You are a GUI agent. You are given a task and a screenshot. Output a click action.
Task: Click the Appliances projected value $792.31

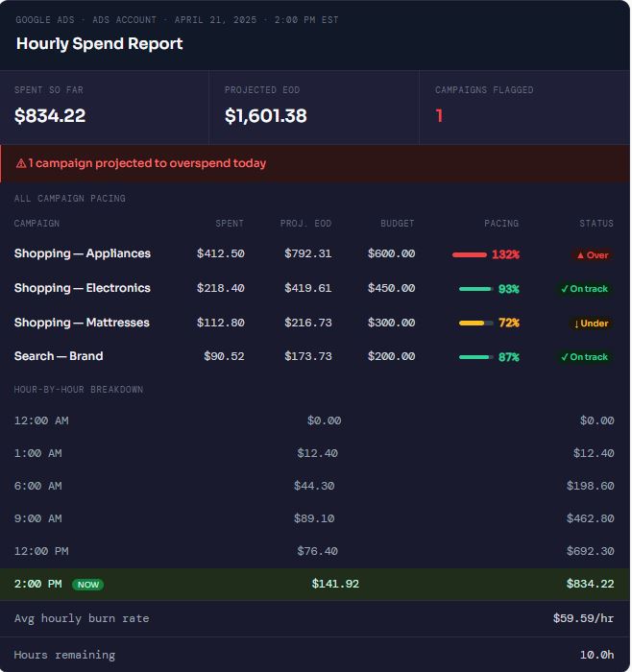click(308, 253)
